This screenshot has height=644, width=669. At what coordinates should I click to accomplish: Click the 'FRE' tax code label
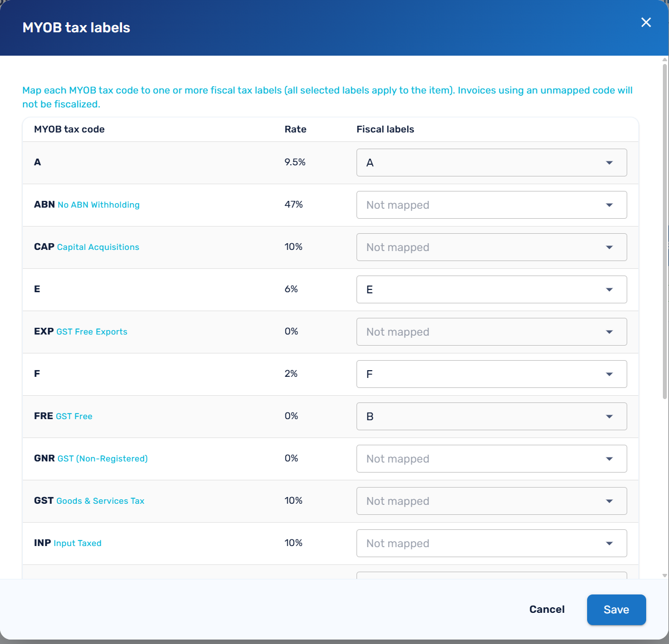point(43,416)
